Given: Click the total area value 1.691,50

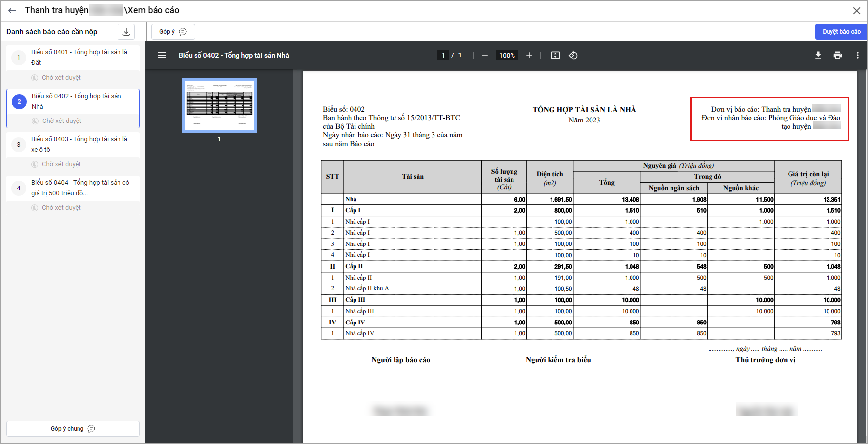Looking at the screenshot, I should [561, 200].
